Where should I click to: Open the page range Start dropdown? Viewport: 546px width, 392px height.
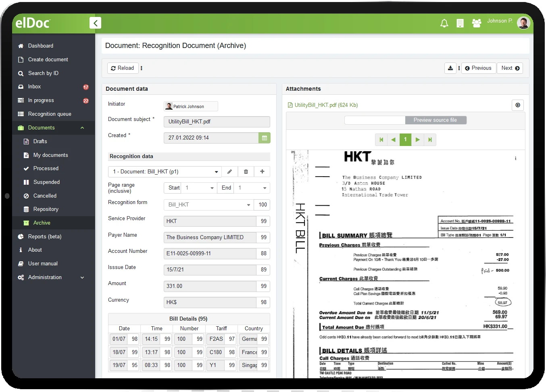[x=199, y=188]
